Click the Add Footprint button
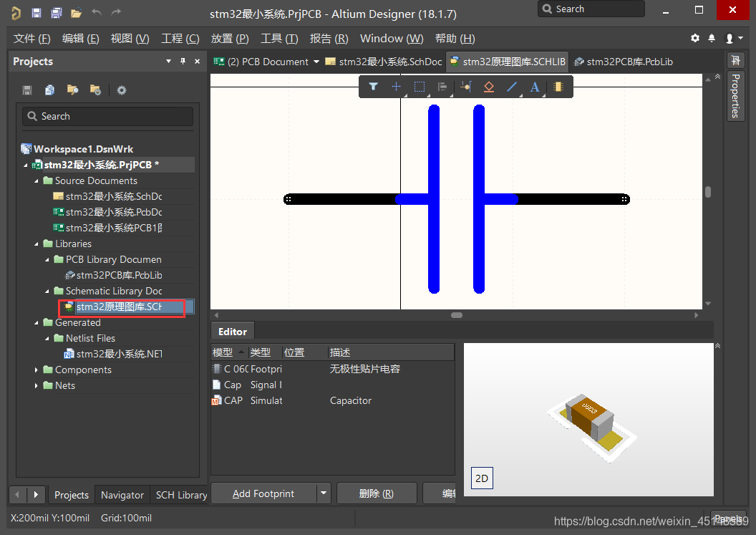This screenshot has width=756, height=535. [x=263, y=493]
